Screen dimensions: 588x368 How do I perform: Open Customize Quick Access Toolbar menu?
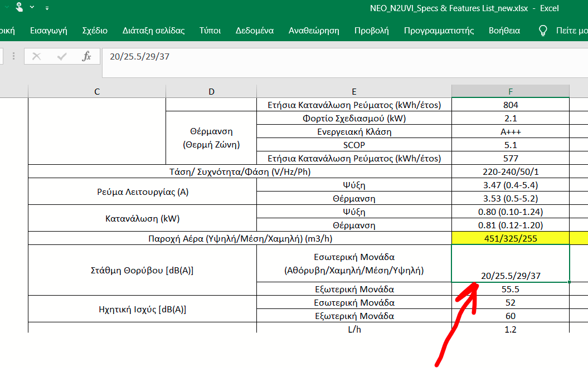click(x=47, y=8)
